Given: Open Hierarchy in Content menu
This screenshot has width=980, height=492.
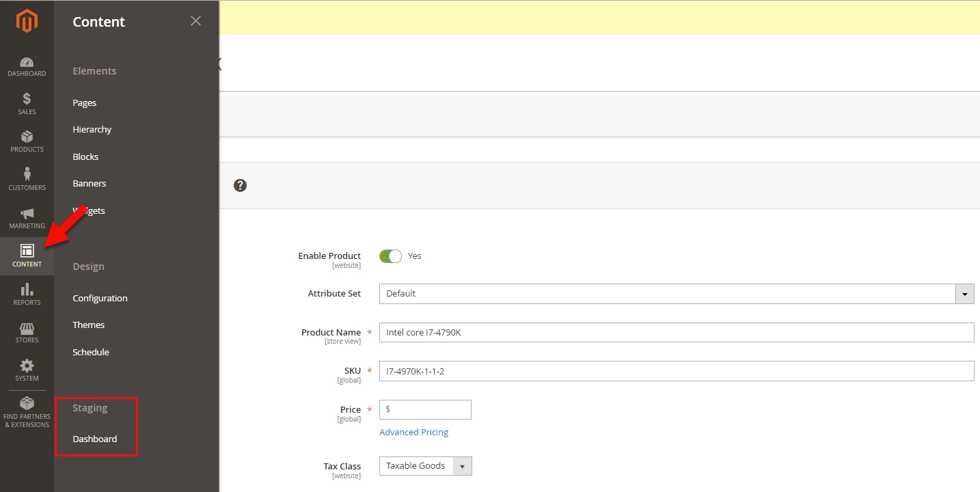Looking at the screenshot, I should pos(92,129).
